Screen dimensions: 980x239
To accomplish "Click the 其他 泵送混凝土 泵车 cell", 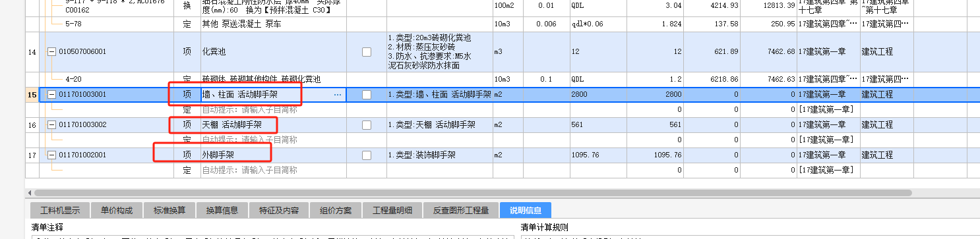I will [273, 24].
